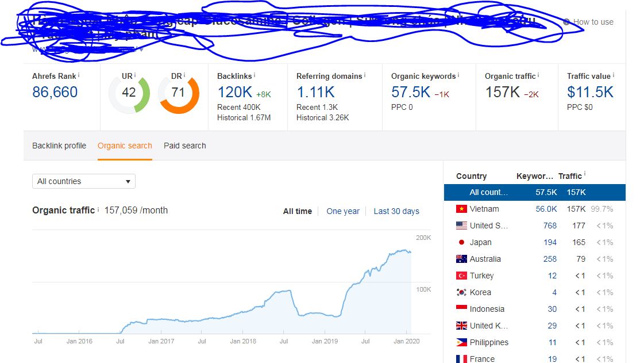Click the Jan 2020 axis label
This screenshot has width=644, height=363.
click(x=407, y=341)
